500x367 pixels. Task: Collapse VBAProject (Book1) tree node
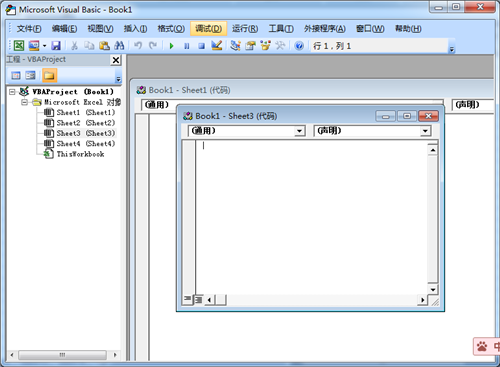click(12, 92)
